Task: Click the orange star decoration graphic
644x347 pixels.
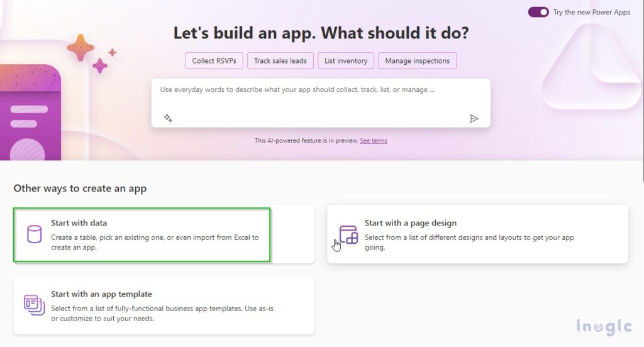Action: pos(80,48)
